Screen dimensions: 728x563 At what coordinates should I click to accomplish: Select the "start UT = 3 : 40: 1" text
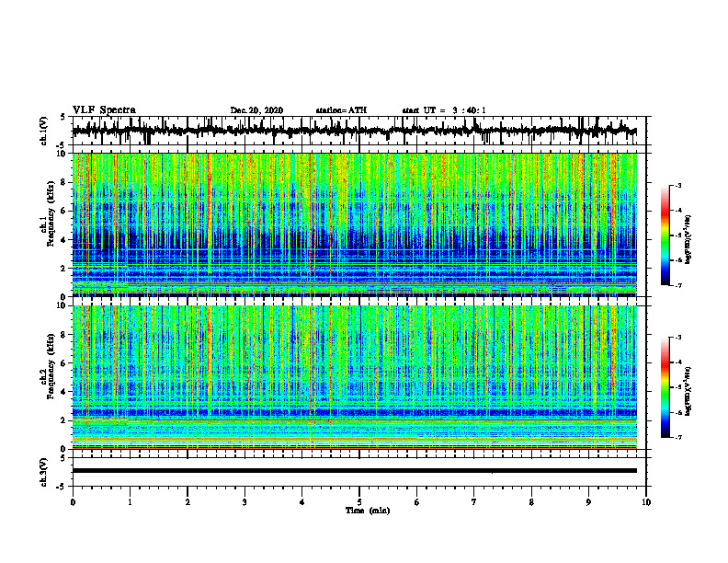click(444, 110)
